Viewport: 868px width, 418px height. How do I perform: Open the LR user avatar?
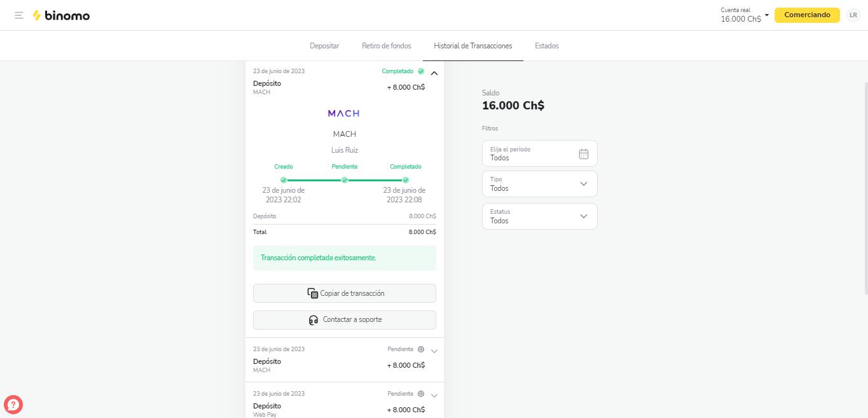pos(853,15)
